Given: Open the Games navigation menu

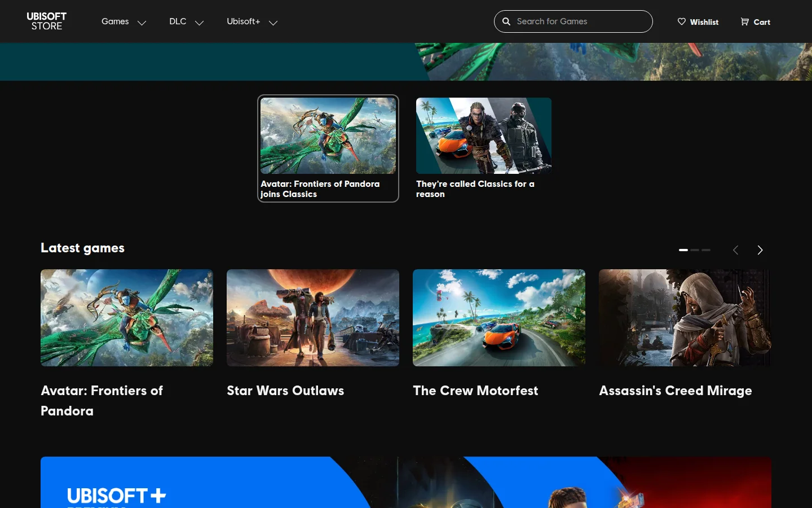Looking at the screenshot, I should 115,21.
